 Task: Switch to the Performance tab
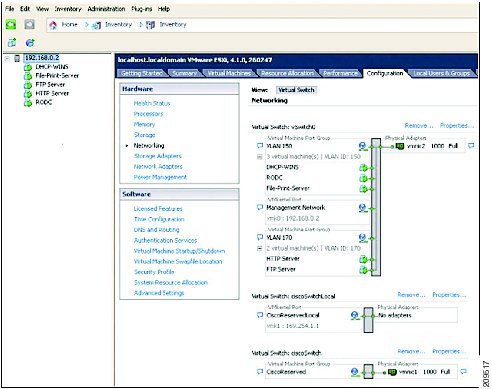pyautogui.click(x=341, y=73)
